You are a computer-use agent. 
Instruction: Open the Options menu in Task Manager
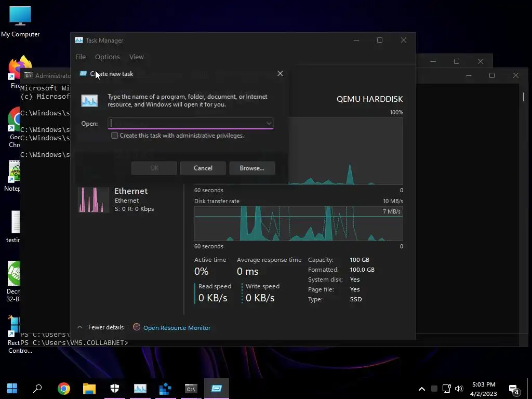tap(107, 57)
